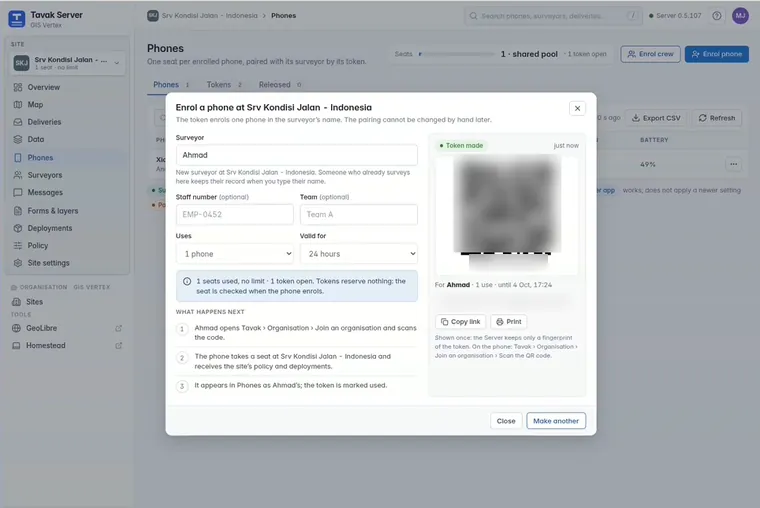
Task: Click the help question mark icon
Action: click(x=716, y=16)
